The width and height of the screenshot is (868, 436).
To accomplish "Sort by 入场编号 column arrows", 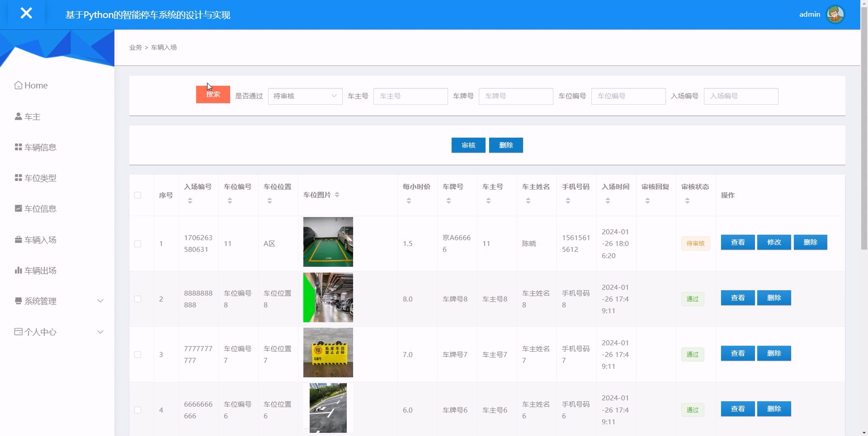I will [190, 201].
